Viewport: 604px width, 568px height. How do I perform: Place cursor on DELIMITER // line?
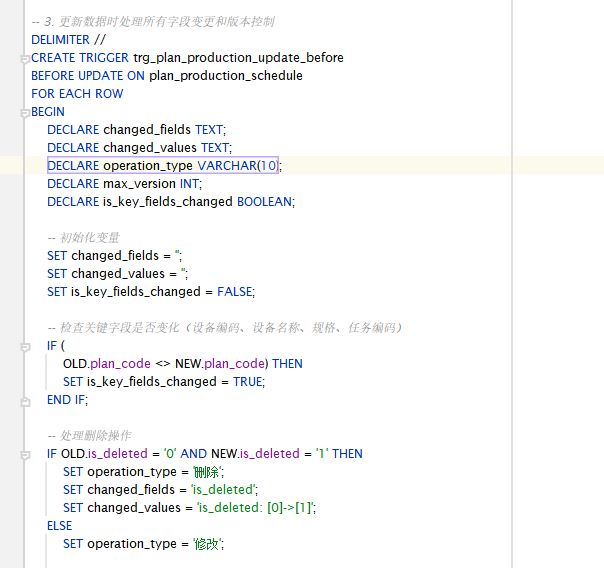pyautogui.click(x=68, y=40)
